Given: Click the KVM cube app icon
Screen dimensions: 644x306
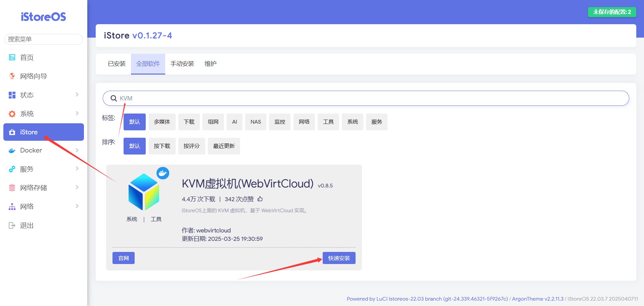Looking at the screenshot, I should coord(144,192).
